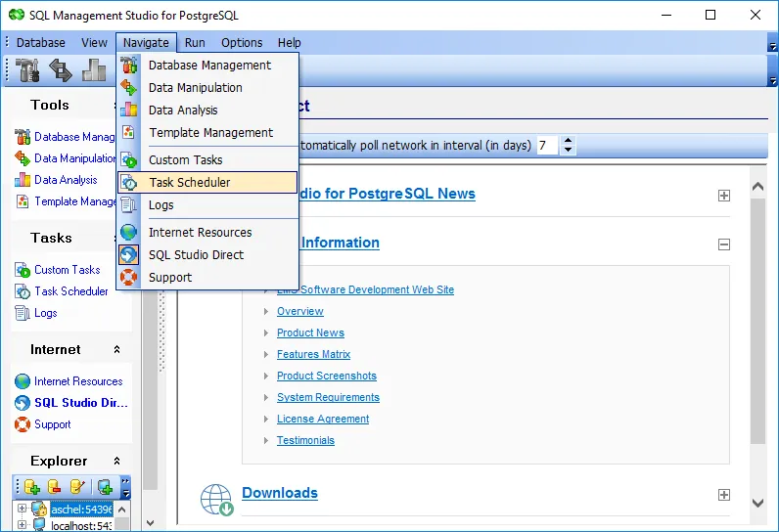The height and width of the screenshot is (532, 779).
Task: Open the License Agreement link
Action: point(323,419)
